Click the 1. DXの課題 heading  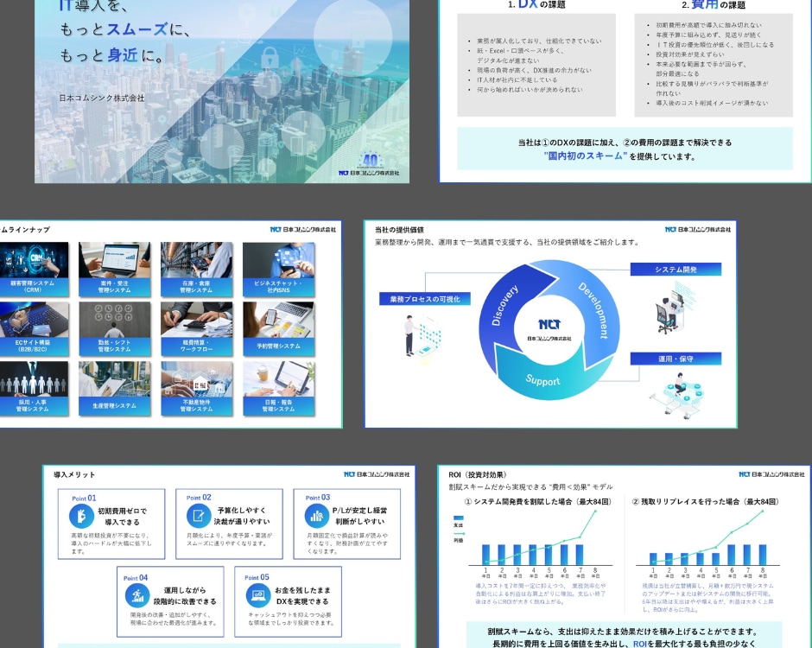(x=536, y=4)
